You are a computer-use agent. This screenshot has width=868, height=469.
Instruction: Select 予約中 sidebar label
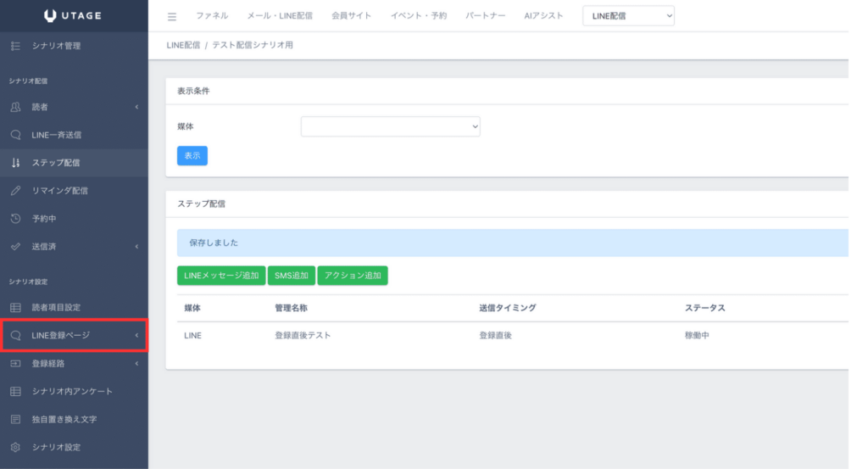point(44,219)
